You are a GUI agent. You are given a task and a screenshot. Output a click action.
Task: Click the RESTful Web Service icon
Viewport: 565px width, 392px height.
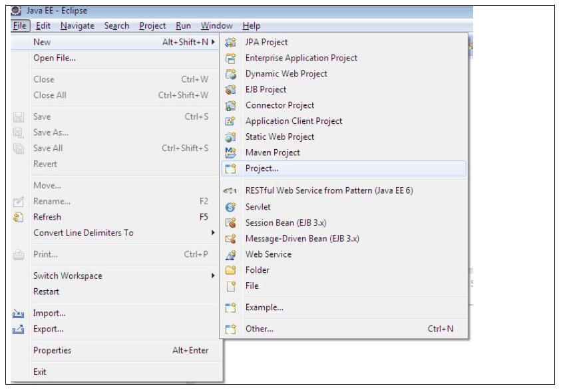pos(230,190)
